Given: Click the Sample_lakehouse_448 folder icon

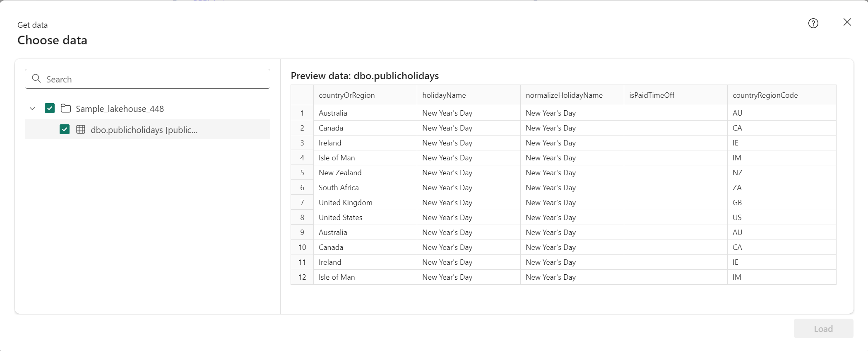Looking at the screenshot, I should 65,109.
